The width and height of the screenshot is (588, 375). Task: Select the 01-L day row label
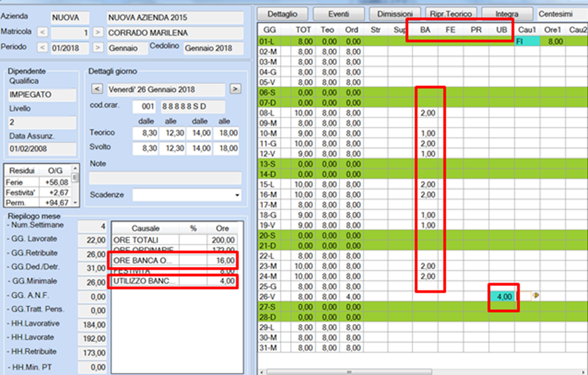[x=268, y=41]
